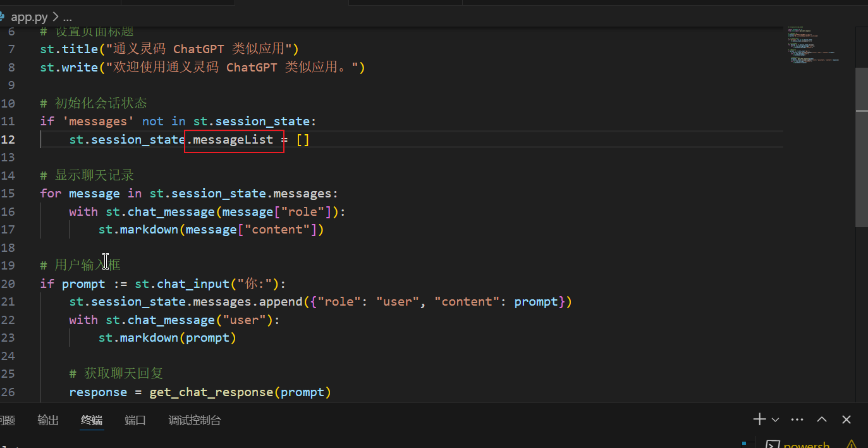Click the new terminal plus icon
868x448 pixels.
coord(759,420)
